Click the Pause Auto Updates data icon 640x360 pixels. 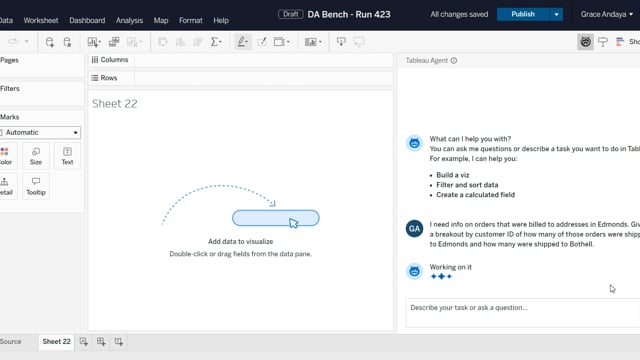click(x=67, y=42)
